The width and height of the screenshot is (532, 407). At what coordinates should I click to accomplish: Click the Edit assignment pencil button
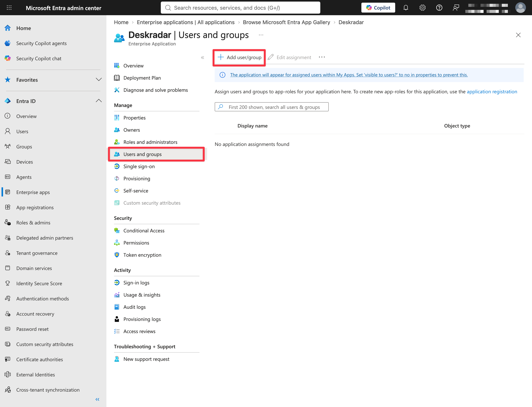tap(290, 57)
